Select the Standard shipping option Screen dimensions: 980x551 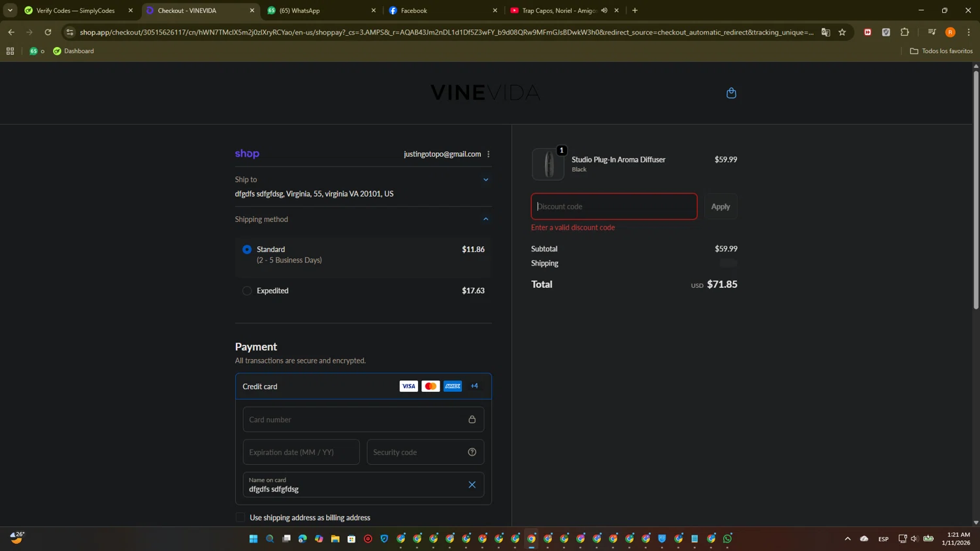coord(247,249)
